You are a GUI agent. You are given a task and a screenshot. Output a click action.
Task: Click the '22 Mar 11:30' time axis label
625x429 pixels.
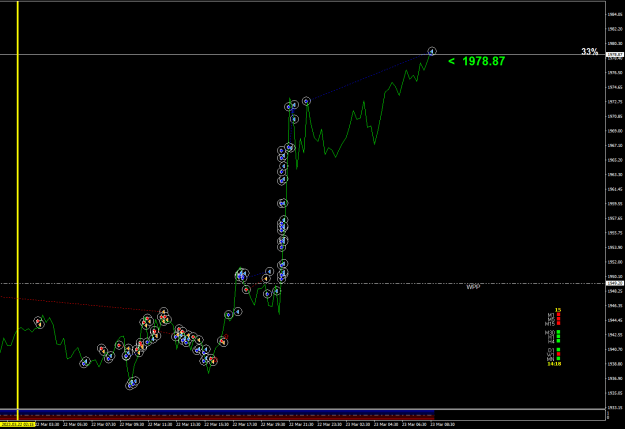click(160, 425)
